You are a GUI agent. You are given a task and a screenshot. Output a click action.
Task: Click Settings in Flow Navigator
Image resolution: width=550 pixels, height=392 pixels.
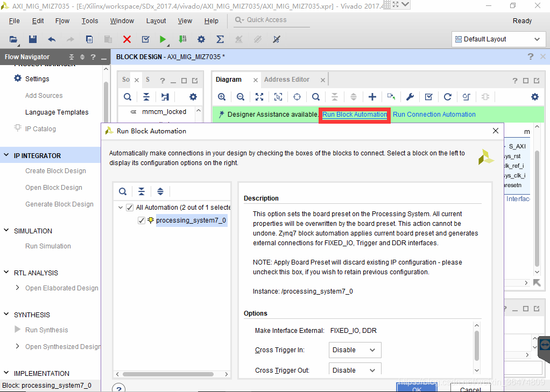click(x=37, y=79)
